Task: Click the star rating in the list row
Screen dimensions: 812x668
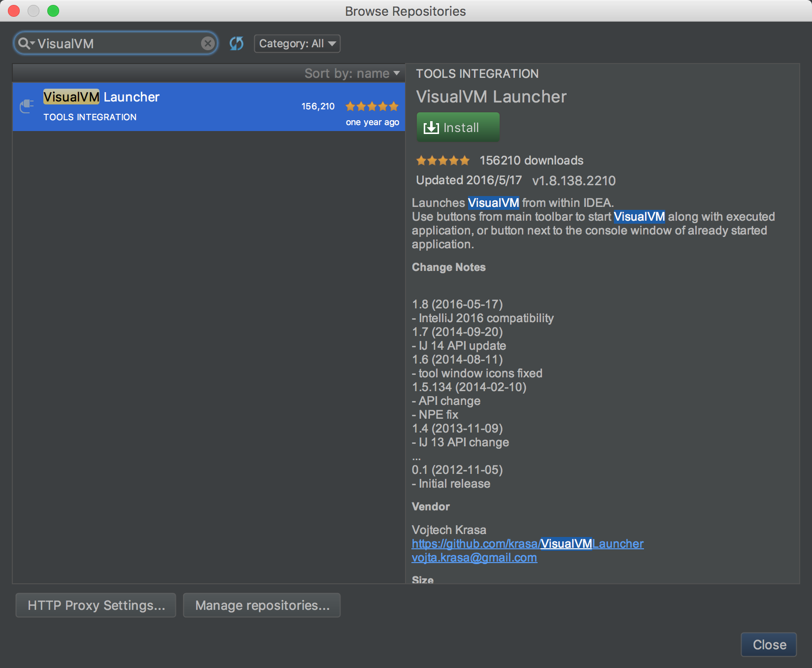Action: point(372,106)
